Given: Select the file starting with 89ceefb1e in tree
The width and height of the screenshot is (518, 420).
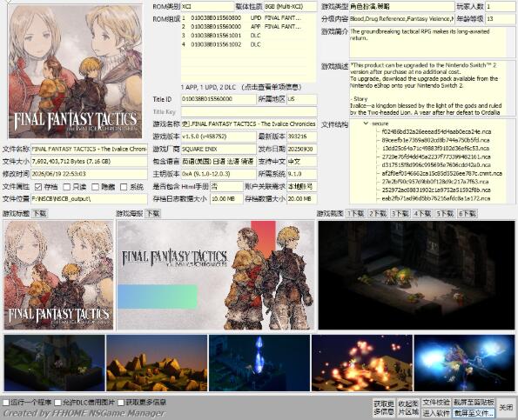Looking at the screenshot, I should coord(435,140).
